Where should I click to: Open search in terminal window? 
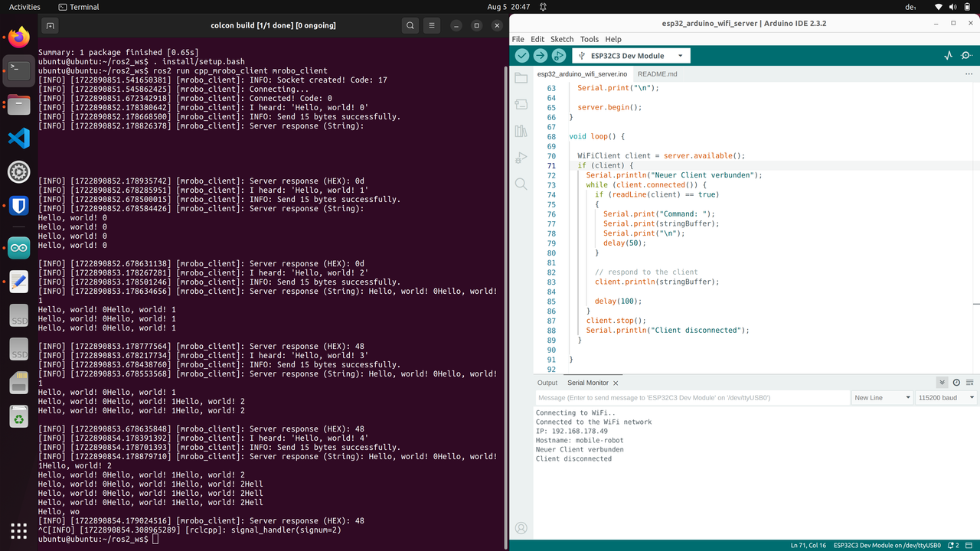pyautogui.click(x=410, y=25)
